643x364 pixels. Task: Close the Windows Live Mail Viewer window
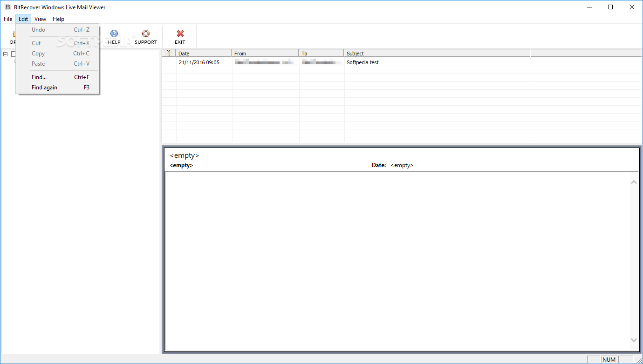[632, 7]
